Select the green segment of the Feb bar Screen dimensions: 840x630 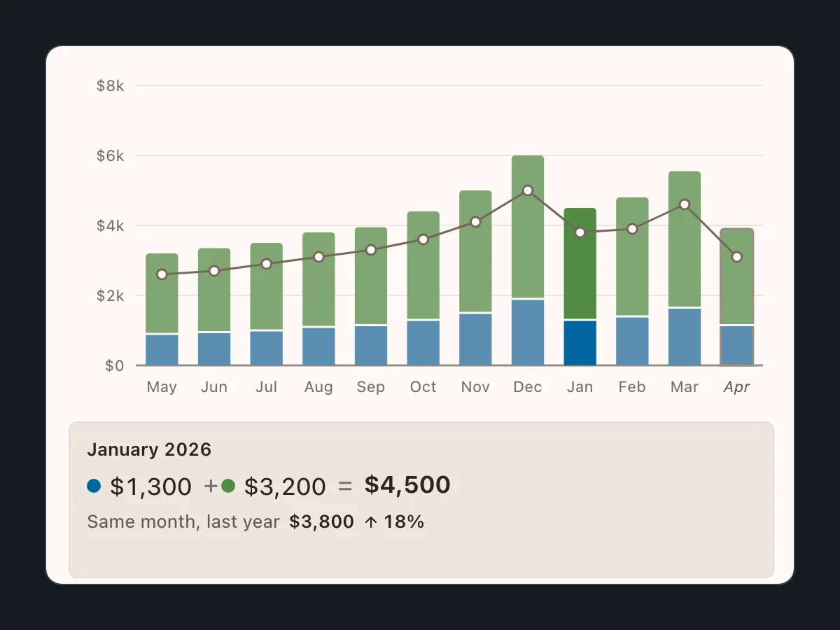point(632,257)
